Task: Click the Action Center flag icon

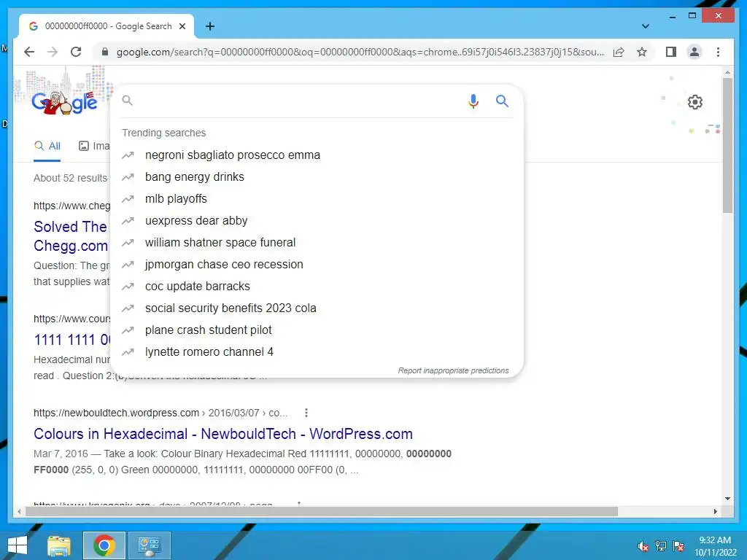Action: tap(678, 546)
